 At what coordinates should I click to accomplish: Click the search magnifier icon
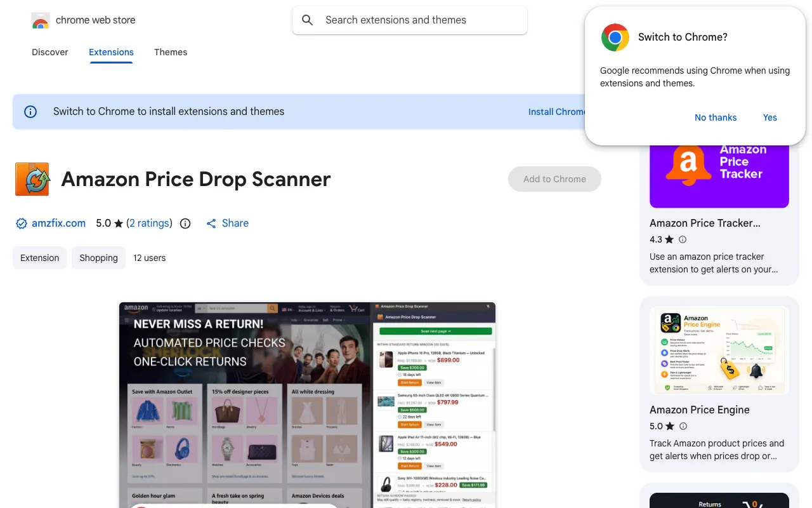[308, 20]
